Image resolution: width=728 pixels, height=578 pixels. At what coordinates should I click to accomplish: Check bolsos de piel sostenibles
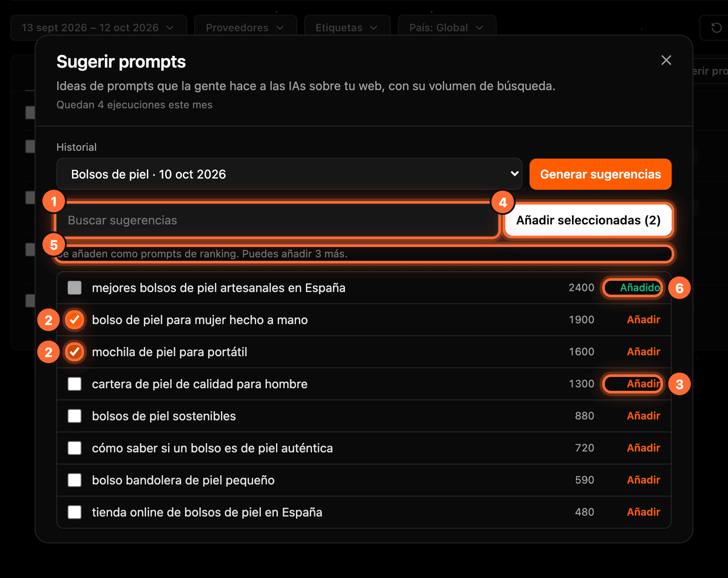pyautogui.click(x=75, y=416)
